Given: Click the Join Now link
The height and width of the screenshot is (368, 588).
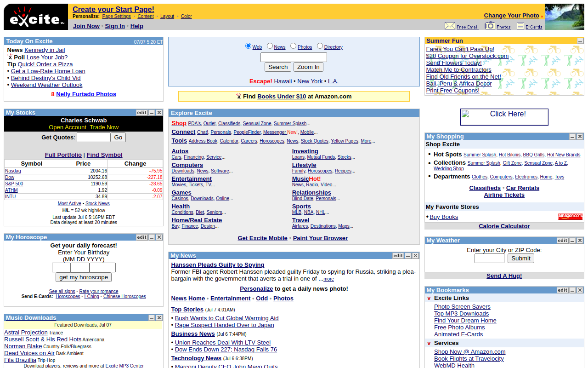Looking at the screenshot, I should pos(86,26).
